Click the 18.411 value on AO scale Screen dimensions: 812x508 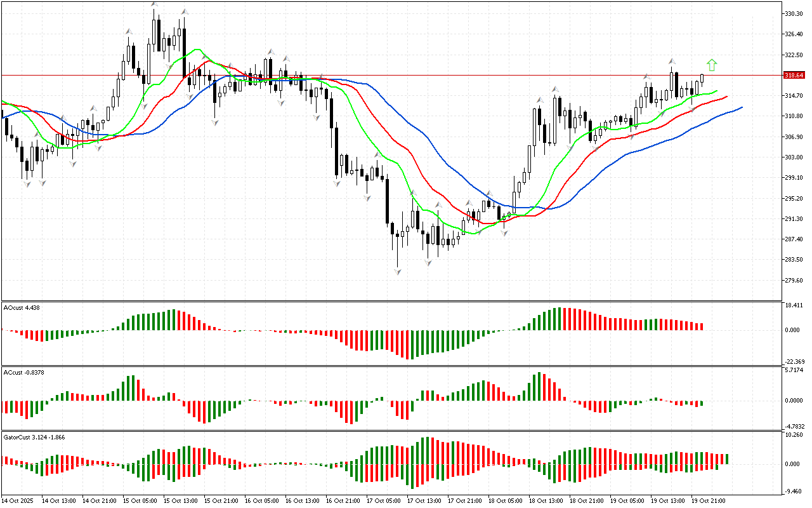click(x=794, y=305)
